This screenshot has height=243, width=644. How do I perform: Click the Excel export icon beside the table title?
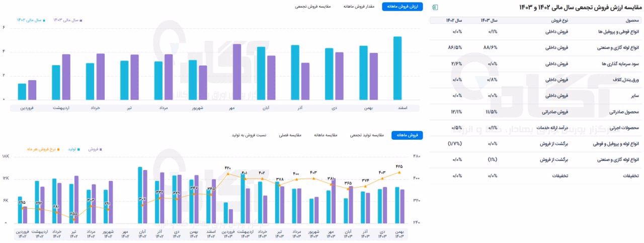point(435,7)
